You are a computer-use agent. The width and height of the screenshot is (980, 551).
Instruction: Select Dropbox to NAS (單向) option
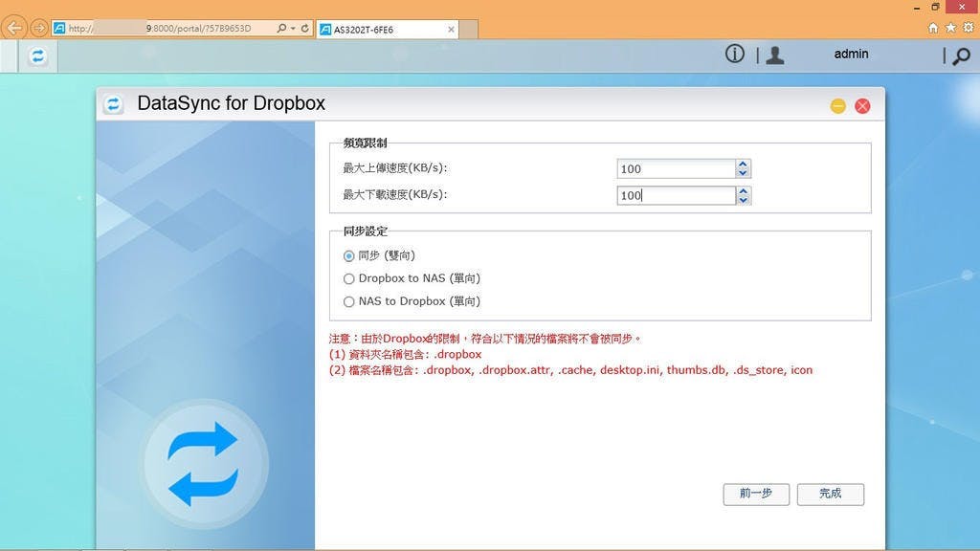point(349,279)
